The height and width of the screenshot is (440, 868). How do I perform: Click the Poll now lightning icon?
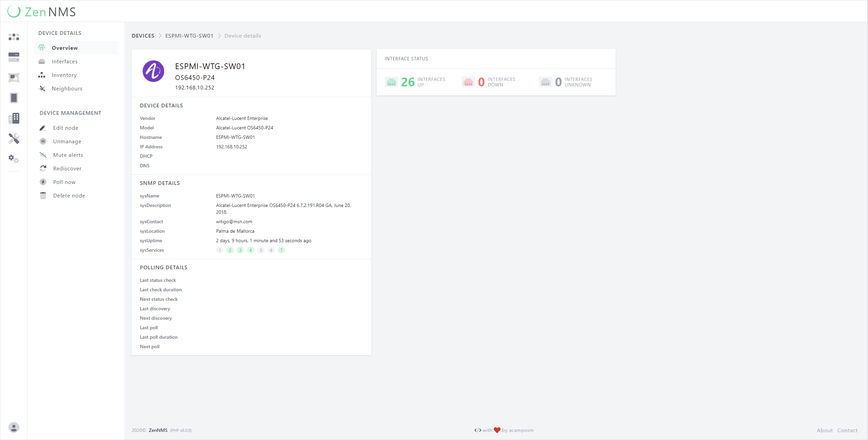pos(43,182)
